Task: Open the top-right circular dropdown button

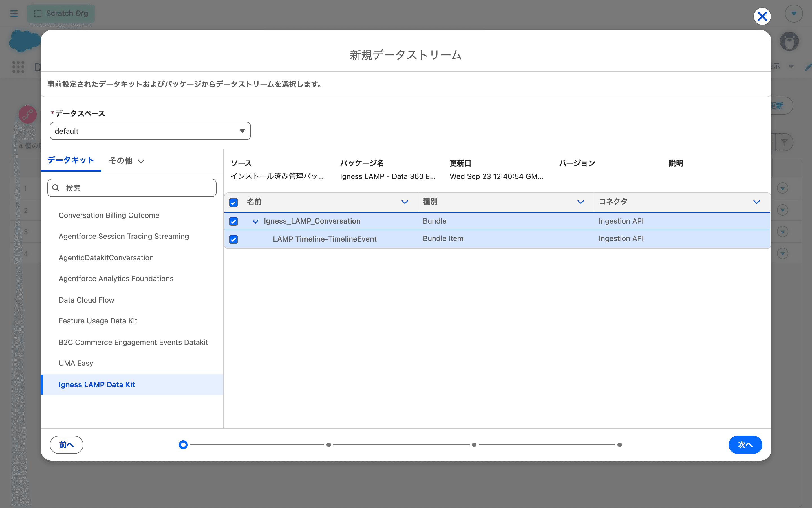Action: [x=794, y=14]
